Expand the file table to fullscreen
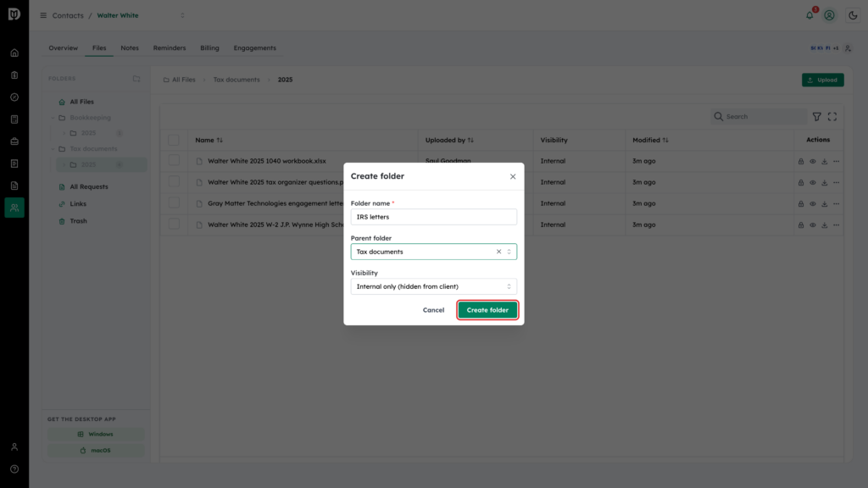 pos(832,117)
